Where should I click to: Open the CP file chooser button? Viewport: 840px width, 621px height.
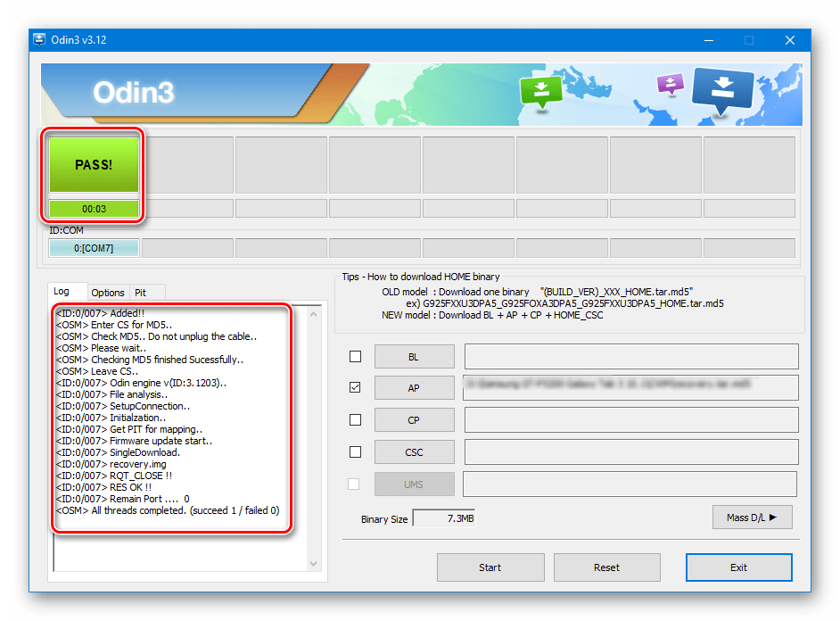pos(414,420)
